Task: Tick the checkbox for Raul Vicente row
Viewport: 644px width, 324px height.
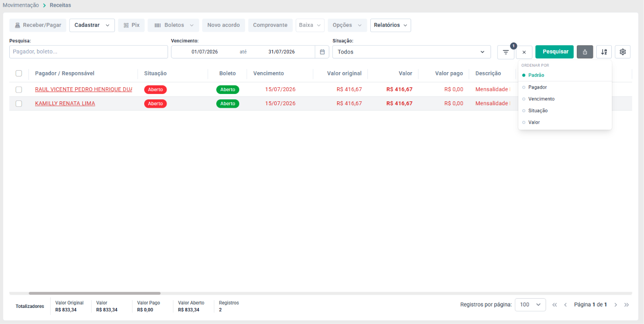Action: tap(19, 90)
